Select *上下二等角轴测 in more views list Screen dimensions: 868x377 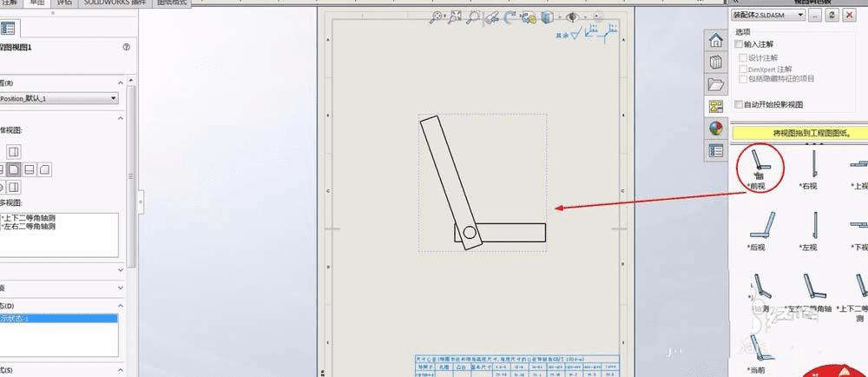click(29, 218)
